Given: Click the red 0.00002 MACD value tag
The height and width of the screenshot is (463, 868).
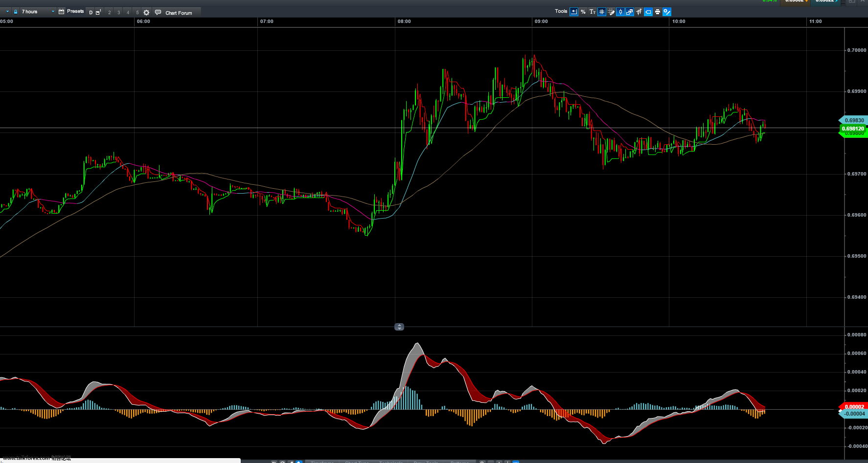Looking at the screenshot, I should (x=854, y=407).
